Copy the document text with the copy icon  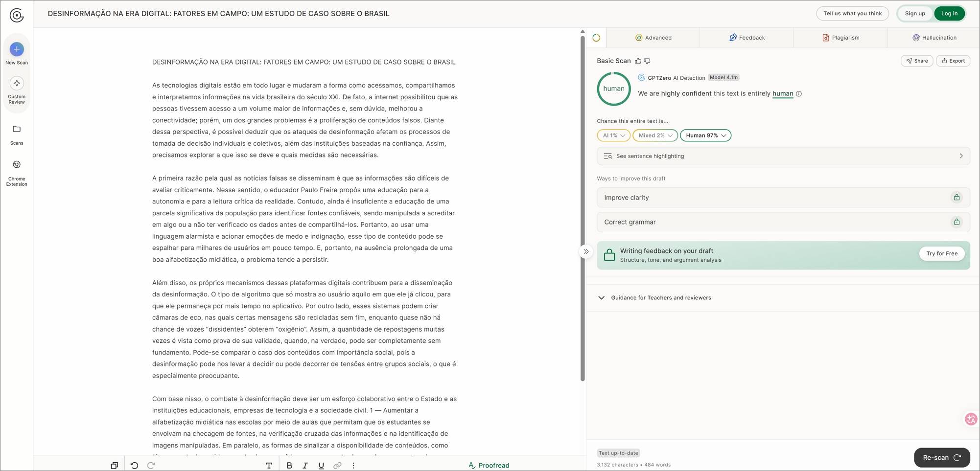(x=114, y=466)
